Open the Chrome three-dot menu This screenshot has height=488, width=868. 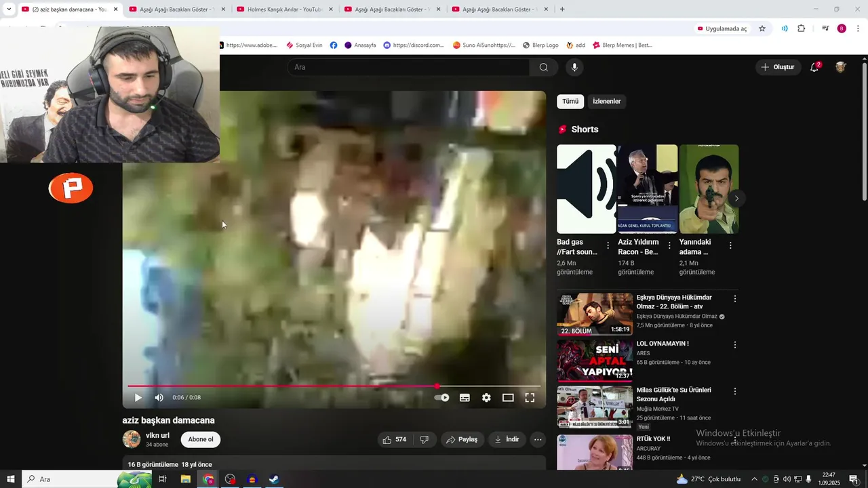pos(859,28)
